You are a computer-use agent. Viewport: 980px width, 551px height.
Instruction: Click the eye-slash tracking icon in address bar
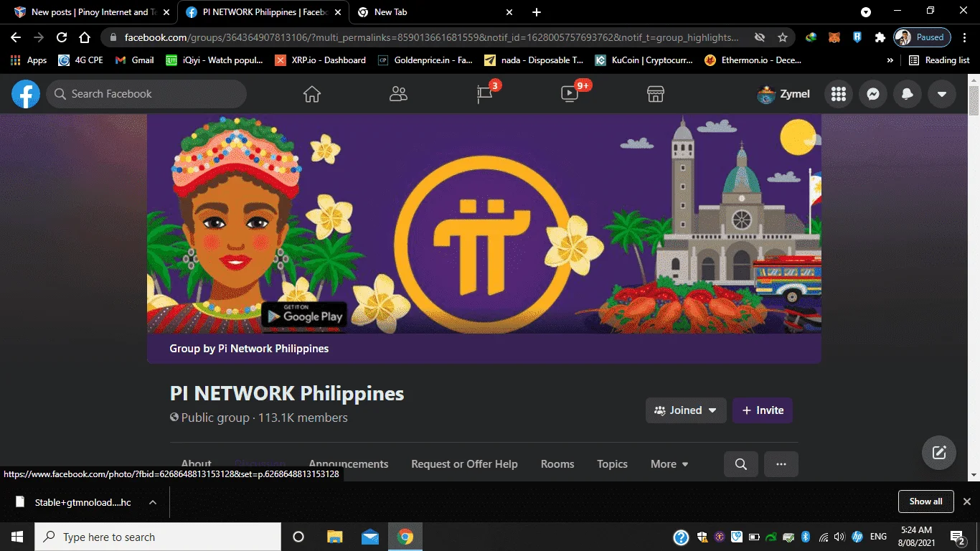pyautogui.click(x=760, y=37)
